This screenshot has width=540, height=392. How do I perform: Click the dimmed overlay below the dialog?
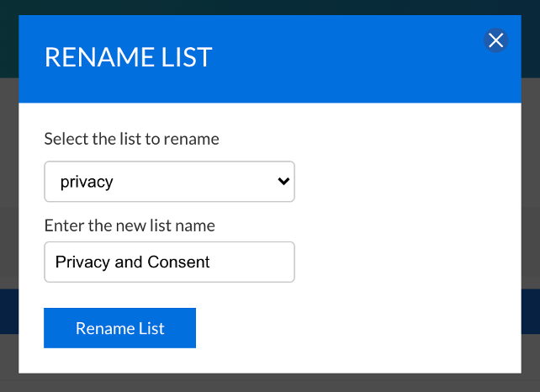pos(269,384)
